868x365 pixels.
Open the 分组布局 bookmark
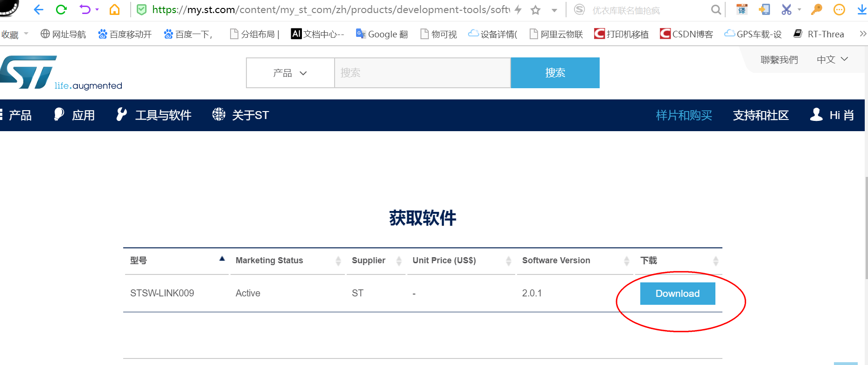tap(255, 34)
